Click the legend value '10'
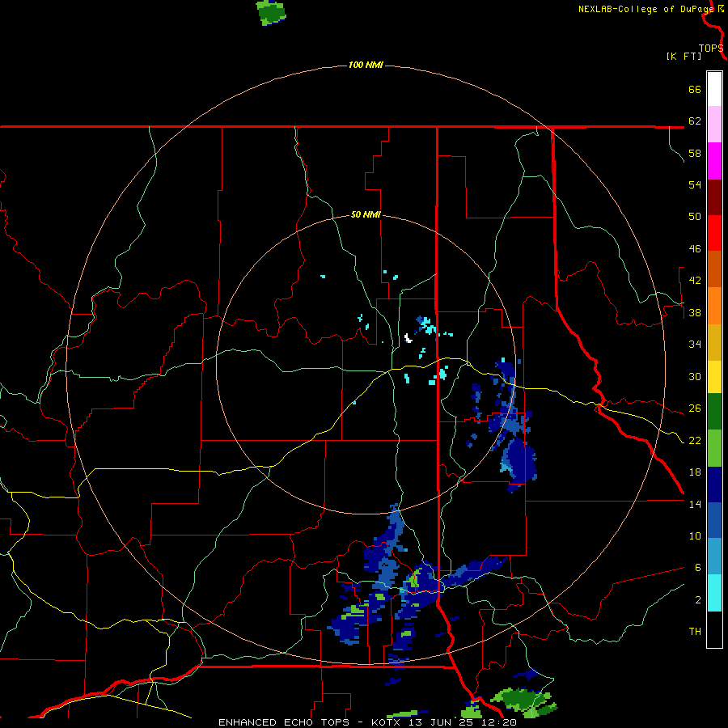728x728 pixels. click(x=695, y=535)
